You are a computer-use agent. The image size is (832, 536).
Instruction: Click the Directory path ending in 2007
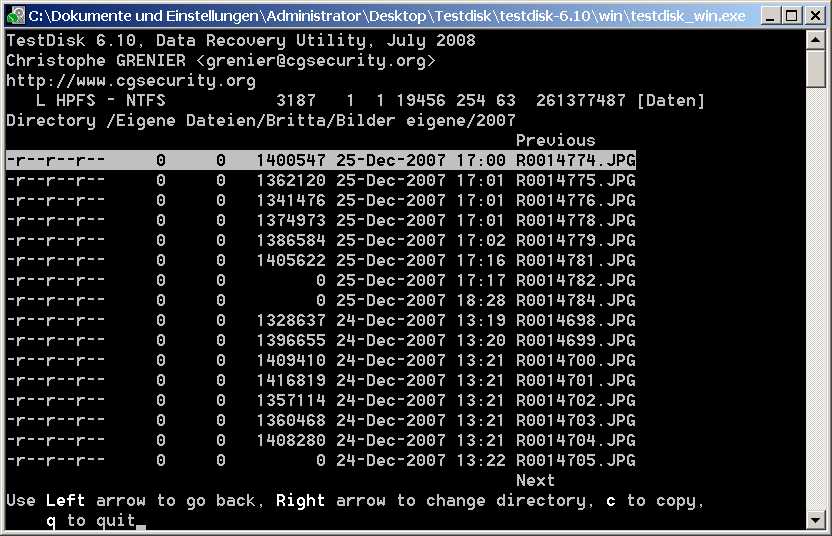tap(261, 120)
